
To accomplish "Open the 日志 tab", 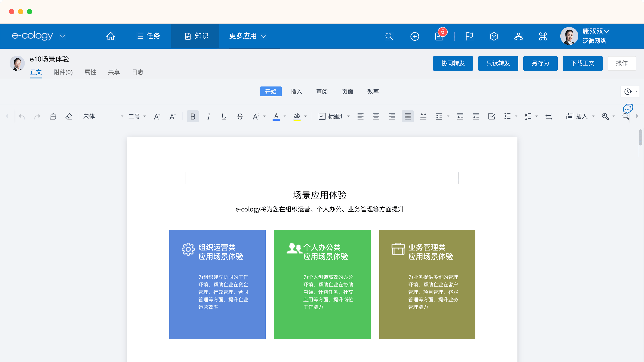I will [x=138, y=72].
